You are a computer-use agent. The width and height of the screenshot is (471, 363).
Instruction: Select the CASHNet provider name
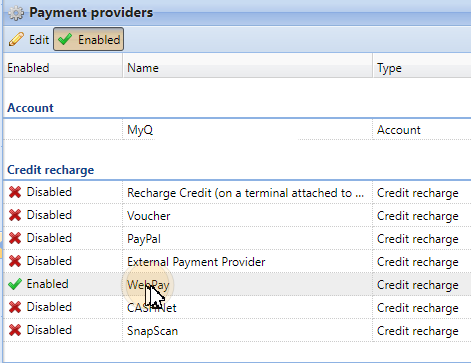pyautogui.click(x=152, y=308)
